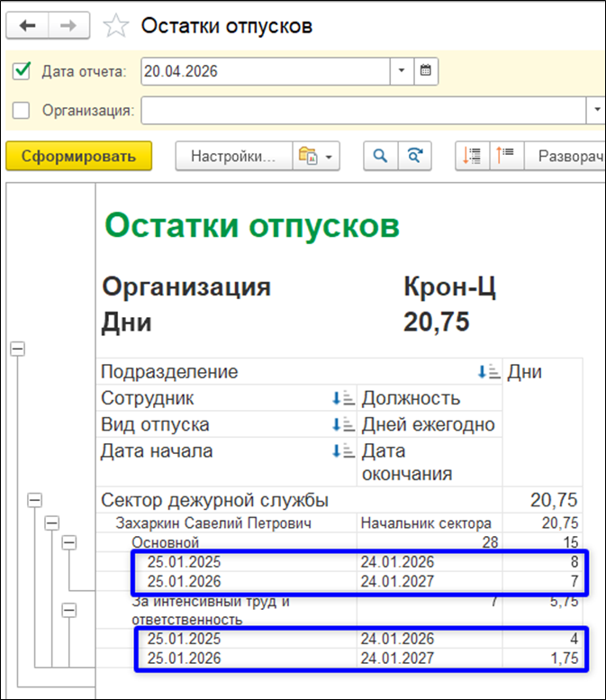Viewport: 606px width, 700px height.
Task: Collapse the Организация Крон-Ц group
Action: click(x=17, y=349)
